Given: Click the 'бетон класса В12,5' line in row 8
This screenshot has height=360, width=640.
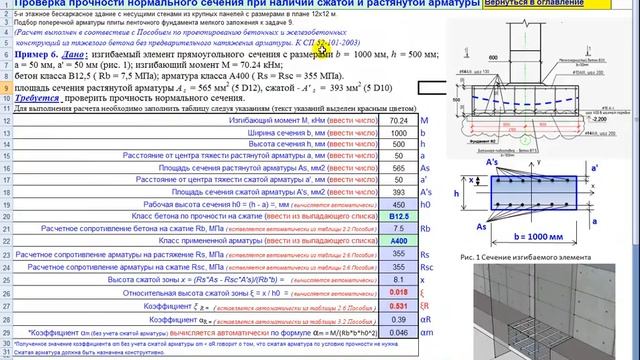Looking at the screenshot, I should point(179,76).
